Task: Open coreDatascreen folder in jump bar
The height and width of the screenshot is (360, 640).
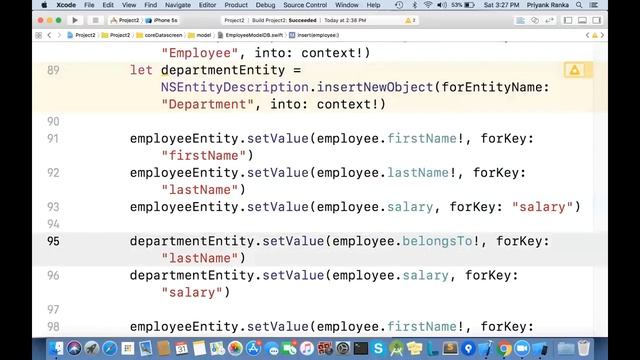Action: [159, 35]
